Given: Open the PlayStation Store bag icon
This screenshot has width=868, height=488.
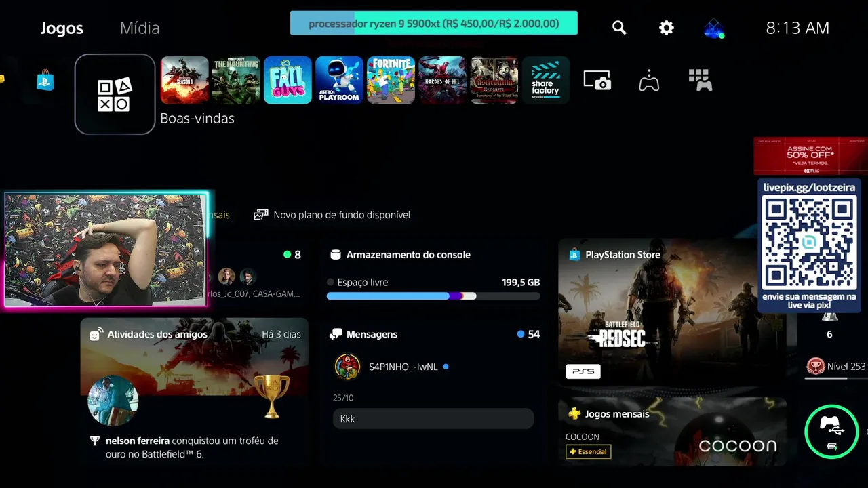Looking at the screenshot, I should pyautogui.click(x=45, y=81).
